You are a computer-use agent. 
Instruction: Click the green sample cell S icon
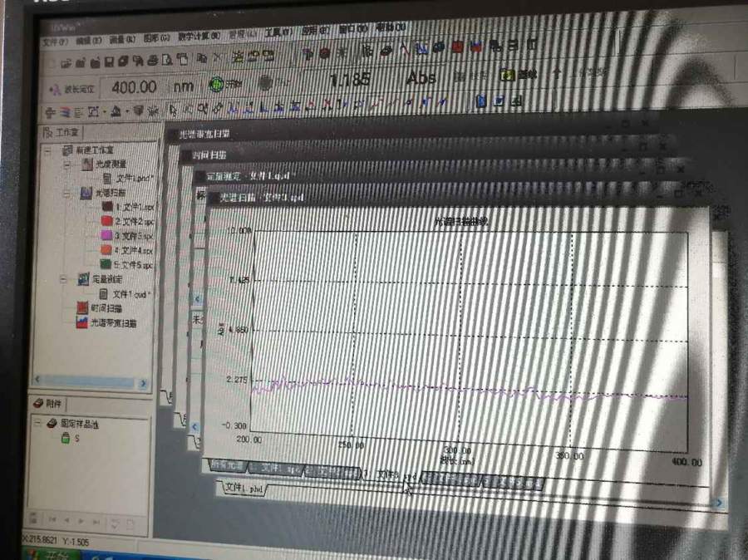coord(66,438)
